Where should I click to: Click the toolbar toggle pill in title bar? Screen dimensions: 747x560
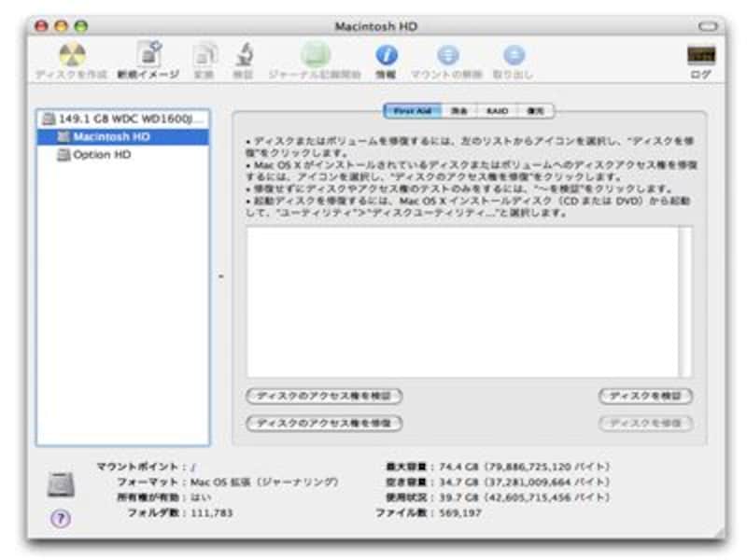click(x=708, y=26)
